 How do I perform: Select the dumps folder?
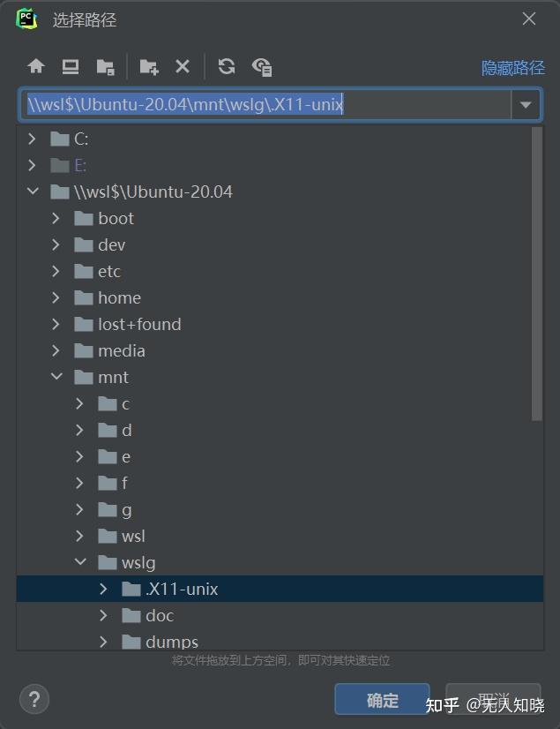170,642
